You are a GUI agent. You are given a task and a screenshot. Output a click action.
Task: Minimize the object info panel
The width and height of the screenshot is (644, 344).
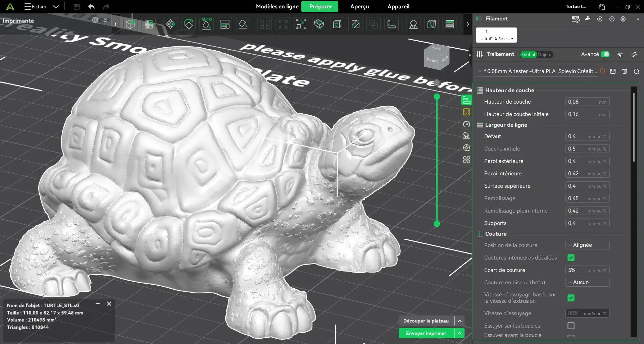pos(98,304)
